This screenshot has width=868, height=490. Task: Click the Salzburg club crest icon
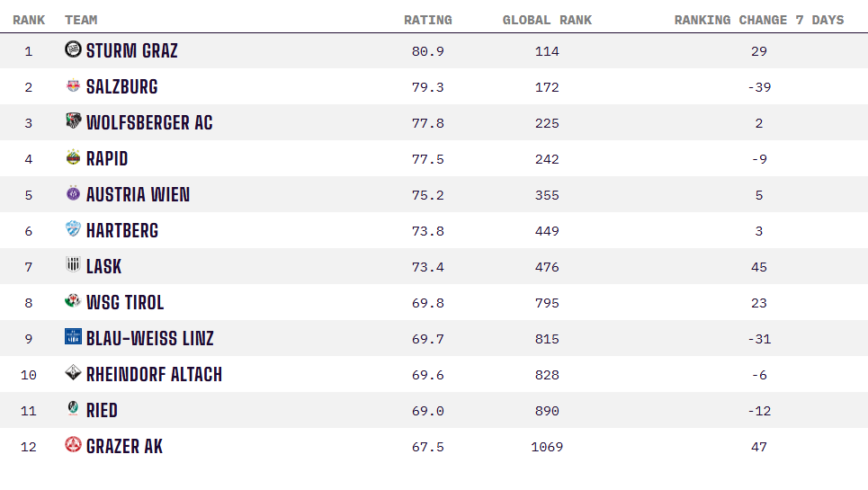point(73,85)
